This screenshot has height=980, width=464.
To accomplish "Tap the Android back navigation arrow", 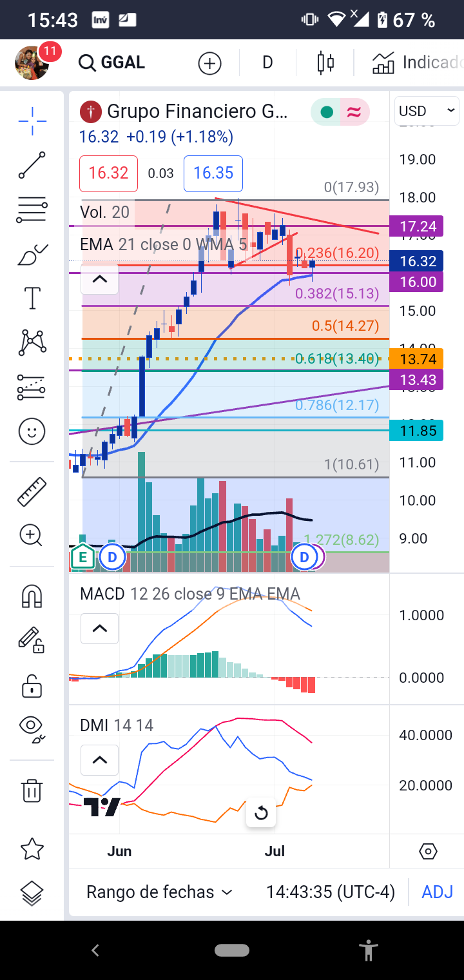I will tap(95, 950).
